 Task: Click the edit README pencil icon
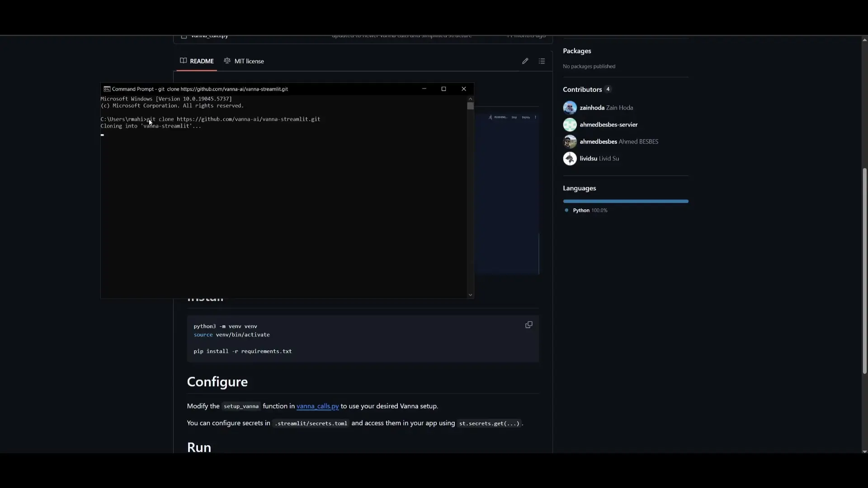[x=525, y=61]
